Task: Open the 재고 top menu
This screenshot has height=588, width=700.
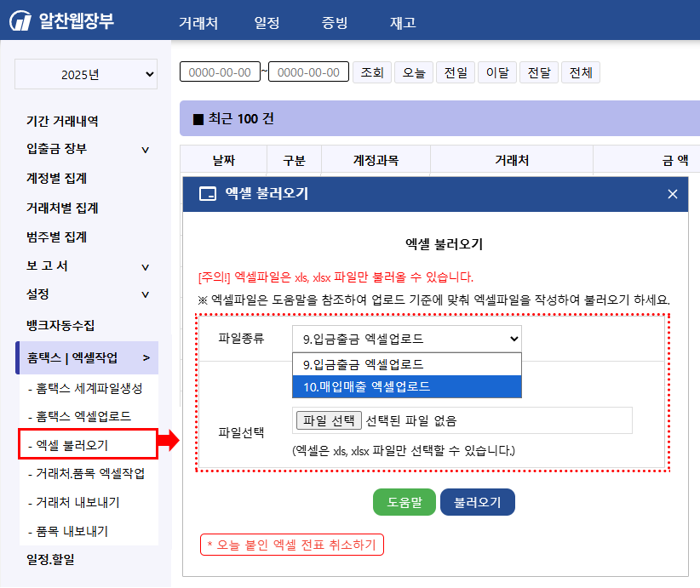Action: coord(403,22)
